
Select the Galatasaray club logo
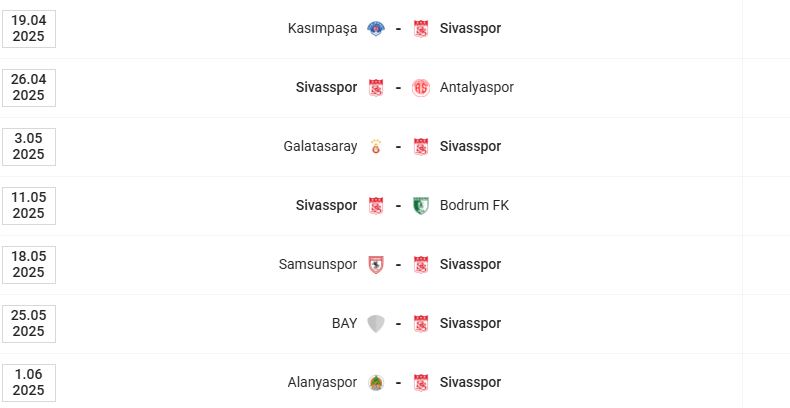click(x=376, y=147)
